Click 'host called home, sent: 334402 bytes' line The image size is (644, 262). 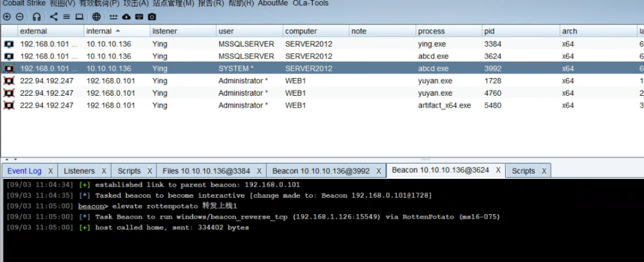click(x=172, y=227)
